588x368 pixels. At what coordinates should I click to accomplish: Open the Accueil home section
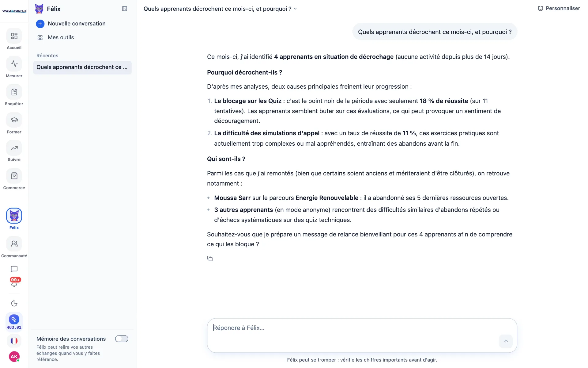14,39
